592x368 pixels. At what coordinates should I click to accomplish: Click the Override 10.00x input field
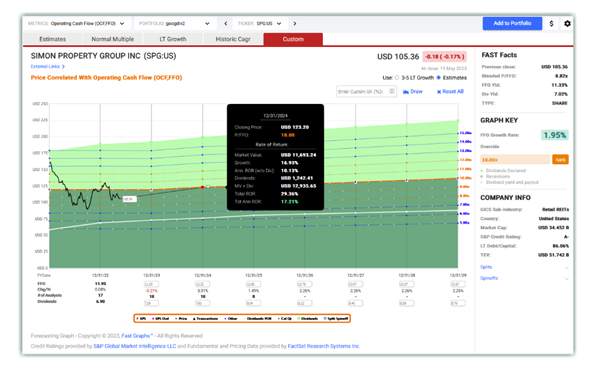click(x=515, y=160)
